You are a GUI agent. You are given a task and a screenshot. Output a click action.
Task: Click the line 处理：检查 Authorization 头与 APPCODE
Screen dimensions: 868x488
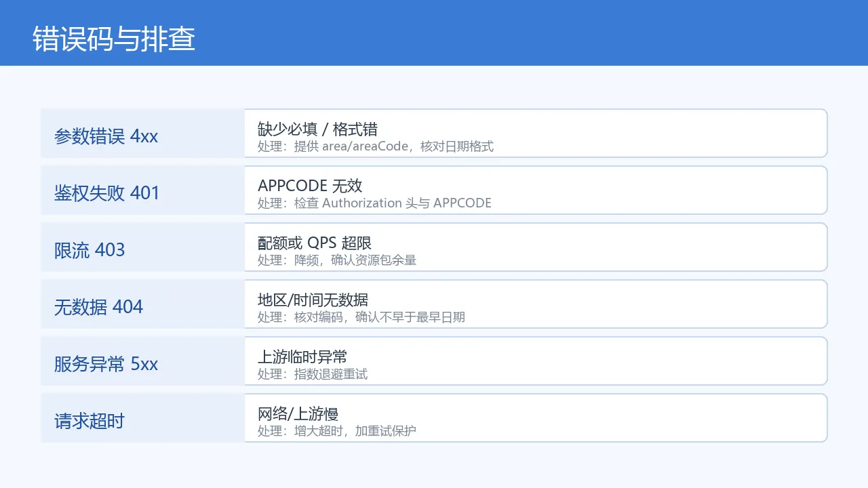click(374, 203)
